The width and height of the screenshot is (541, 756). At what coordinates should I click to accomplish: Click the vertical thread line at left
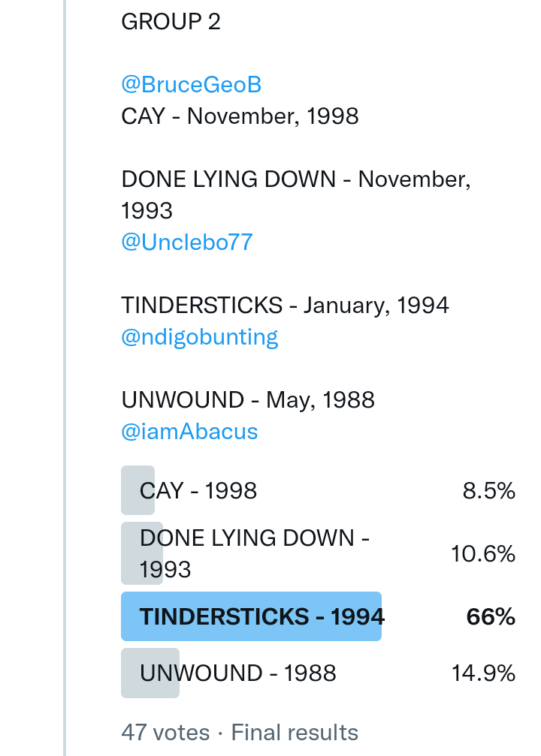65,375
